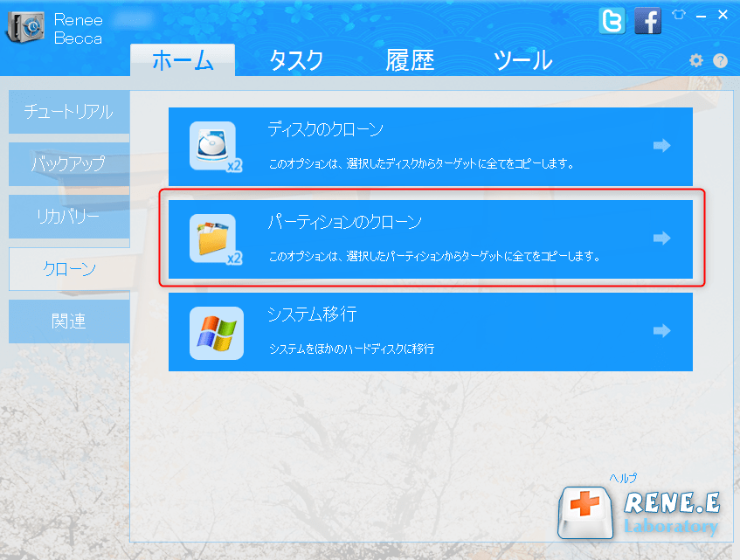The width and height of the screenshot is (740, 560).
Task: Click 関連 in the sidebar
Action: coord(69,321)
